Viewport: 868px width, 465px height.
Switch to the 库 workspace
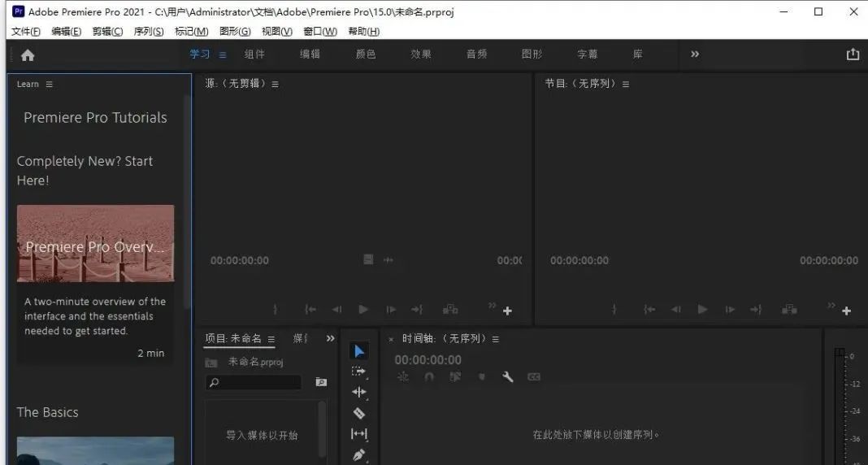pyautogui.click(x=638, y=54)
